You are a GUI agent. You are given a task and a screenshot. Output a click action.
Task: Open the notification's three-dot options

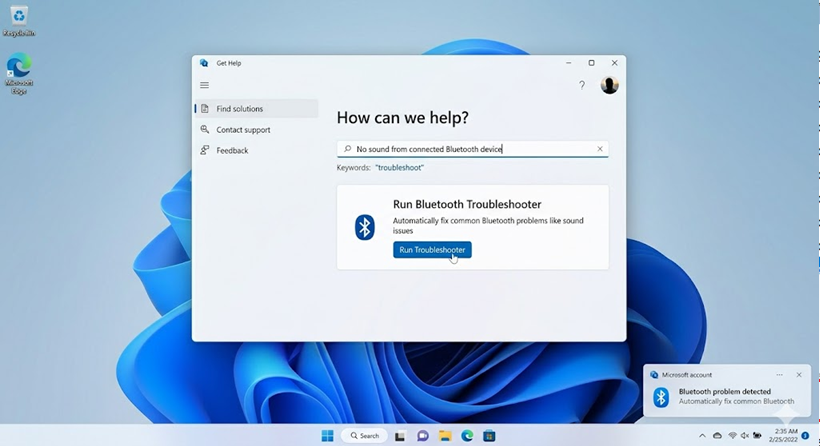coord(779,375)
